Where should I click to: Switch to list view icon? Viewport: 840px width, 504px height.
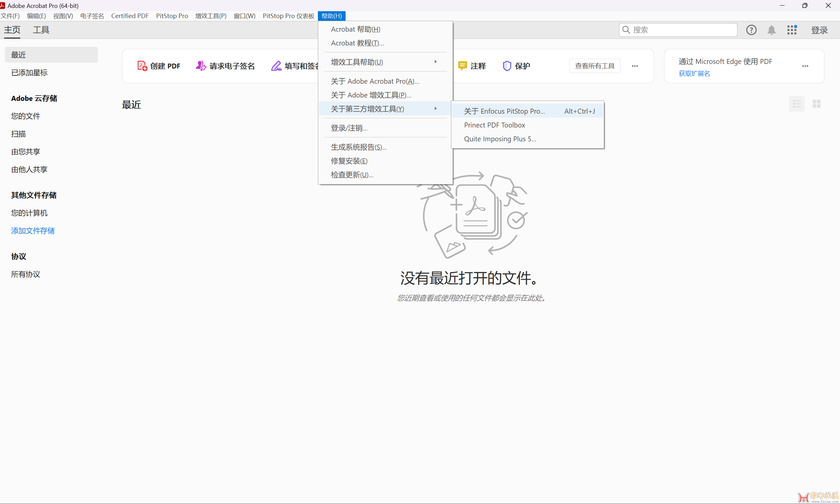pos(797,104)
